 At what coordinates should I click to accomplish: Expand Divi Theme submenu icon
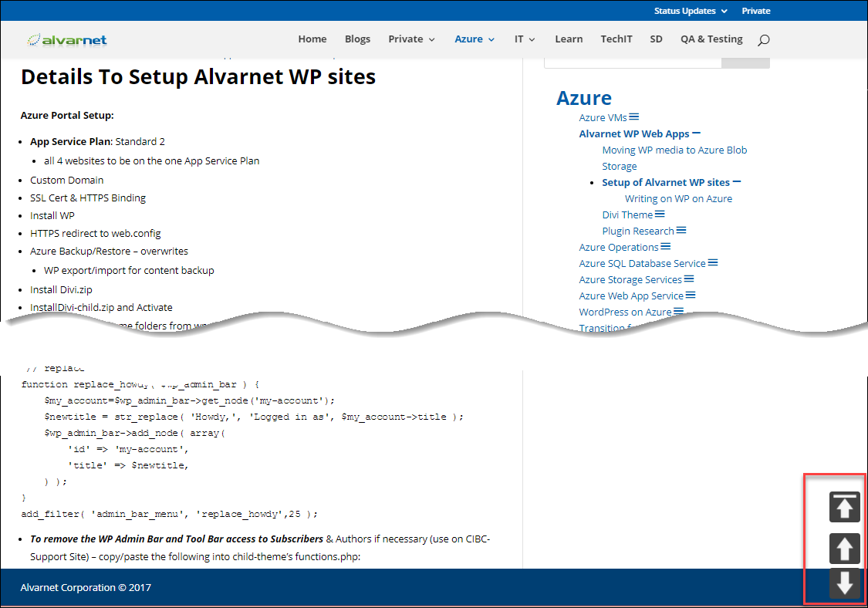click(x=660, y=214)
